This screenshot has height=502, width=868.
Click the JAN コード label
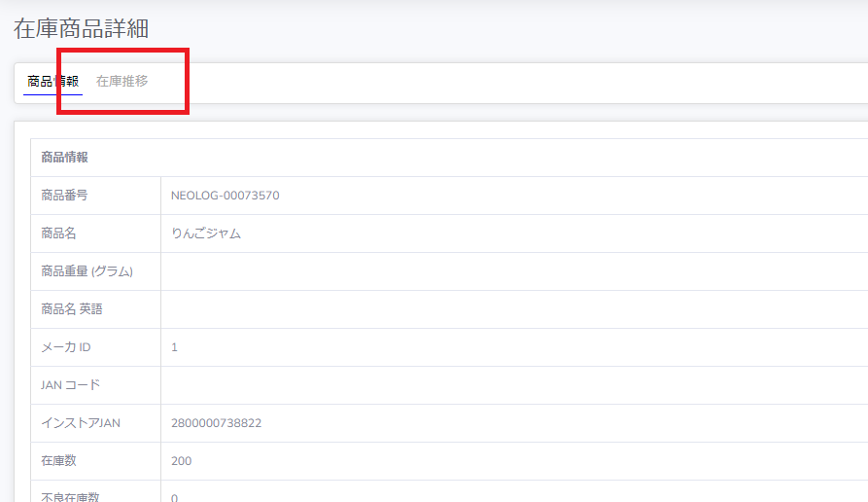pos(70,385)
